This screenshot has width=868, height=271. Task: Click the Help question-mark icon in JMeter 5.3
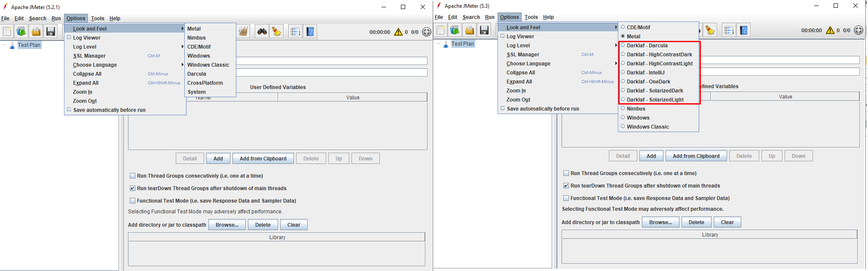pos(744,30)
